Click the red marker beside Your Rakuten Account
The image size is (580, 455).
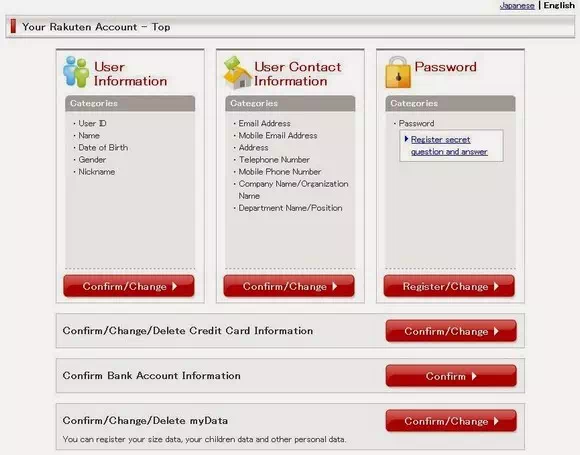13,27
